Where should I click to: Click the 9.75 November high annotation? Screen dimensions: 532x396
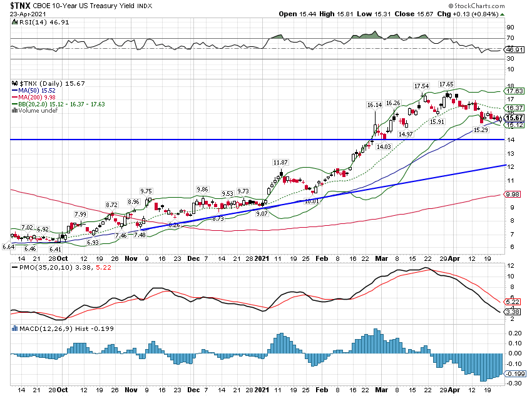pyautogui.click(x=146, y=191)
